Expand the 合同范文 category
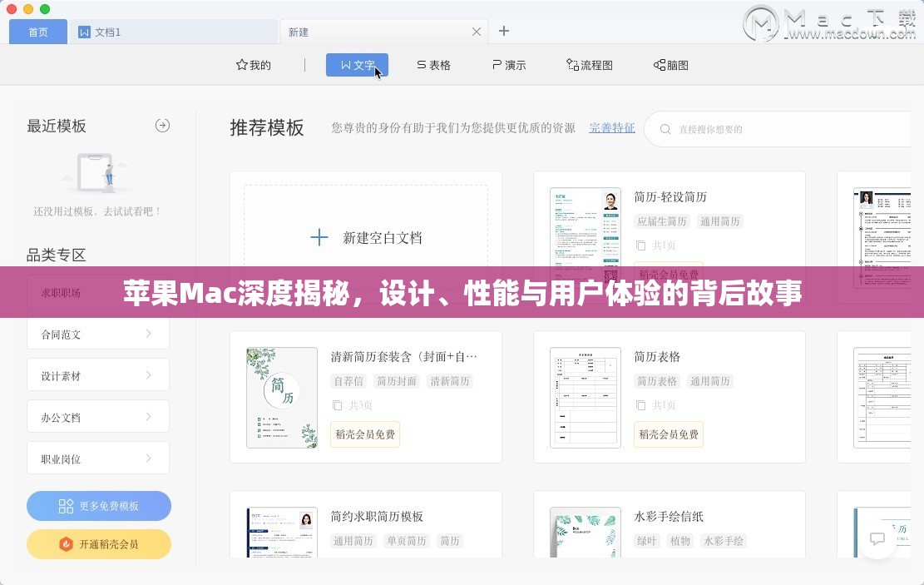 coord(98,335)
